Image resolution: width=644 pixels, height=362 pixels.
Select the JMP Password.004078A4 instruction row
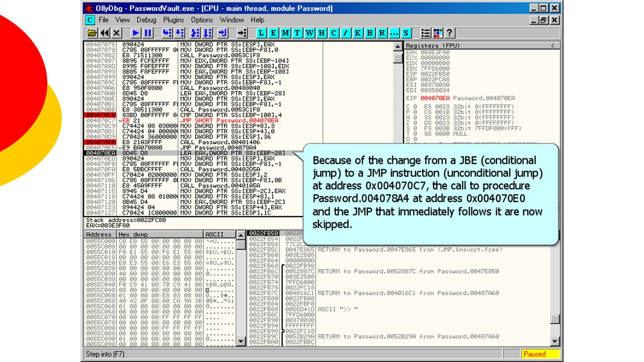(203, 148)
